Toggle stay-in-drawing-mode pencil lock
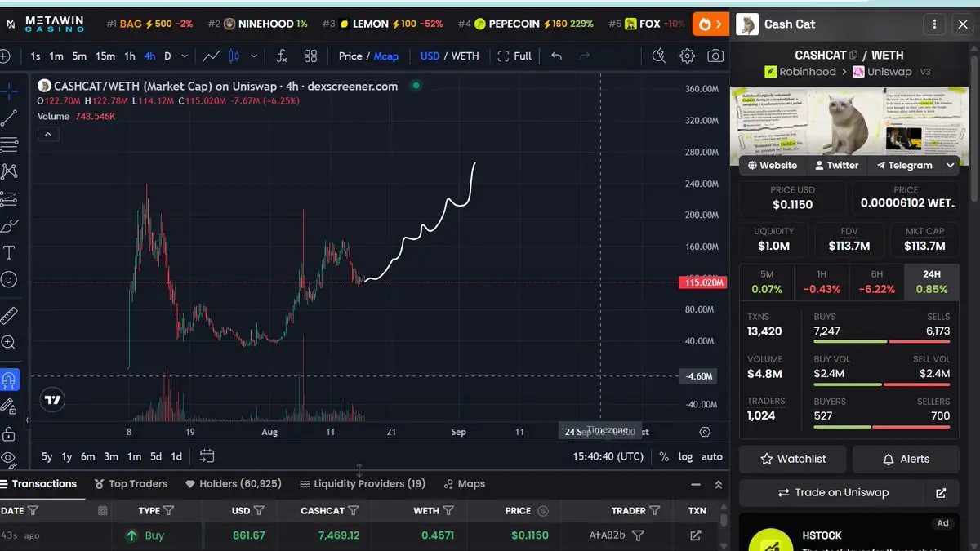Viewport: 980px width, 551px height. pos(9,406)
